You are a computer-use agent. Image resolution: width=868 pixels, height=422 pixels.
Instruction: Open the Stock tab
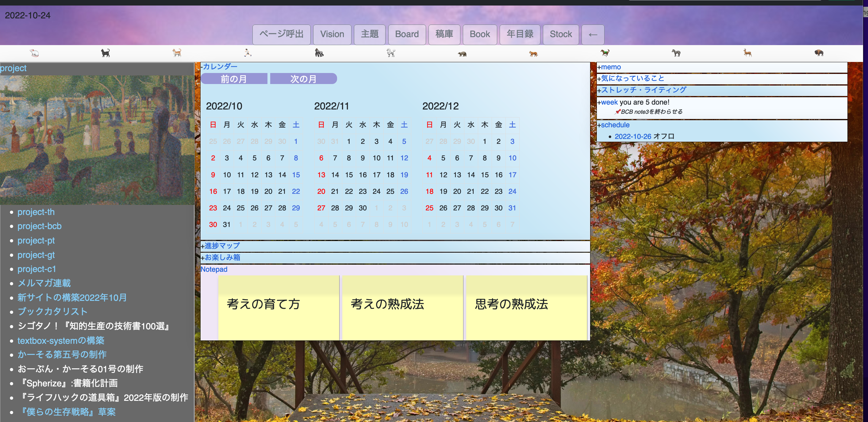coord(561,34)
